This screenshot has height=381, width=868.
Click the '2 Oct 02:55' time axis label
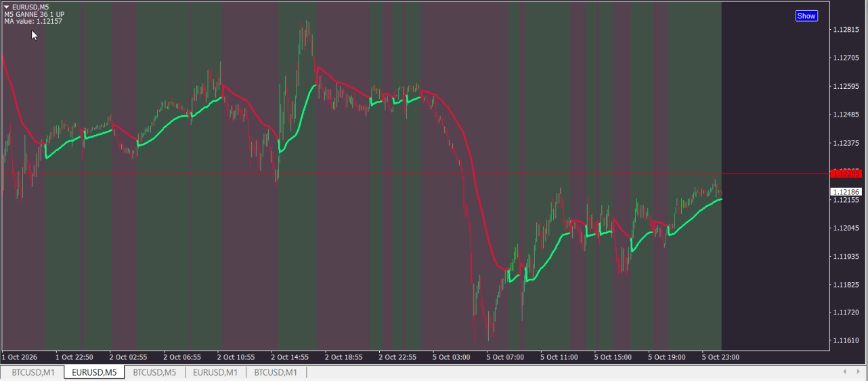click(128, 357)
